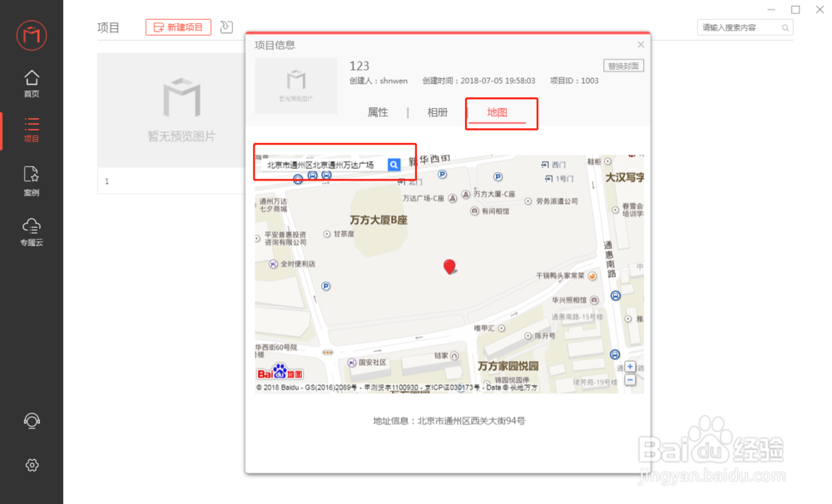Click the 全时便利店 marker on the map

click(x=273, y=264)
